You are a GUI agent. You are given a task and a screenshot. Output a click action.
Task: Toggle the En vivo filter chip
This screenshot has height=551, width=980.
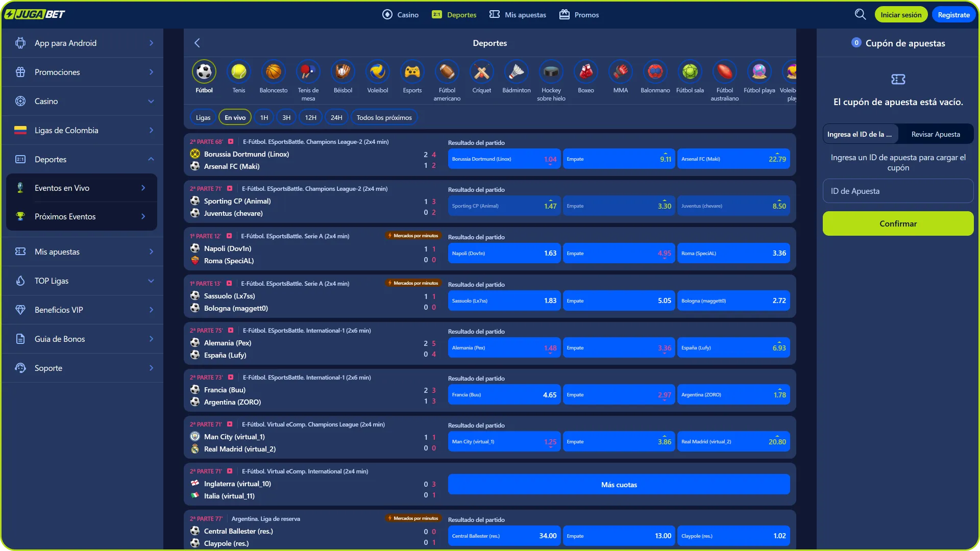point(235,117)
